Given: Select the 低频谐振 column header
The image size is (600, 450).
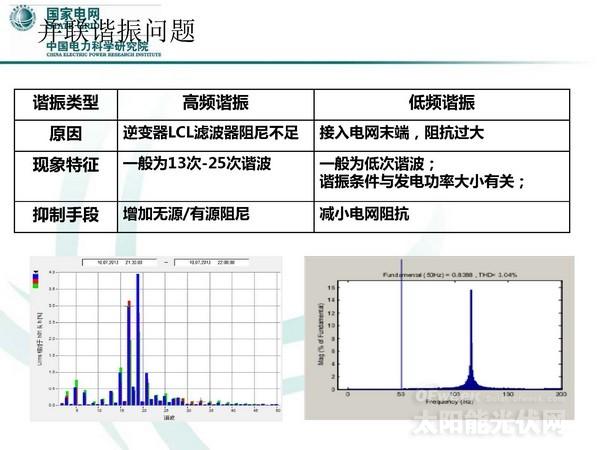Looking at the screenshot, I should [441, 104].
